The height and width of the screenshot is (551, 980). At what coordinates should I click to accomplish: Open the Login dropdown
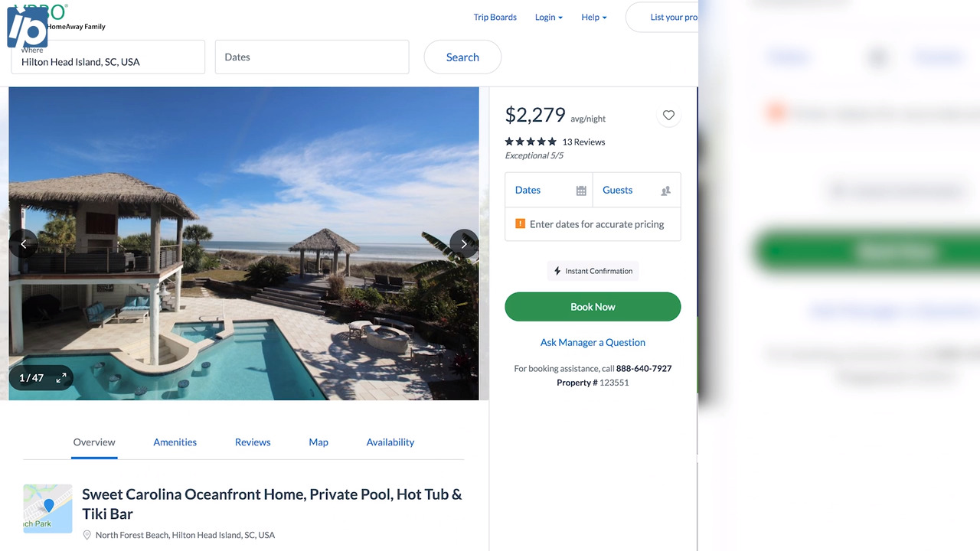tap(548, 17)
